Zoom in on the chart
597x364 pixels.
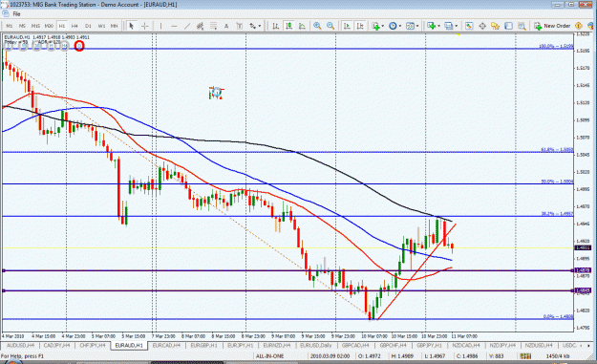[x=317, y=26]
